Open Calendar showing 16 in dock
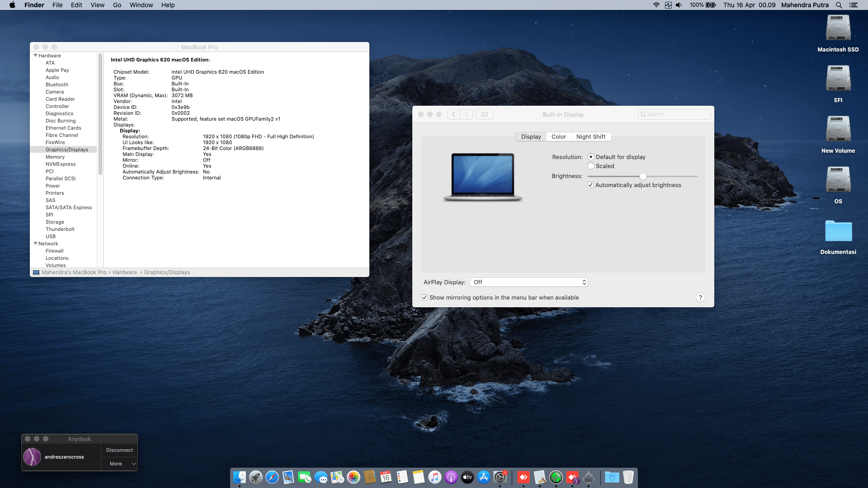The image size is (868, 488). [386, 477]
